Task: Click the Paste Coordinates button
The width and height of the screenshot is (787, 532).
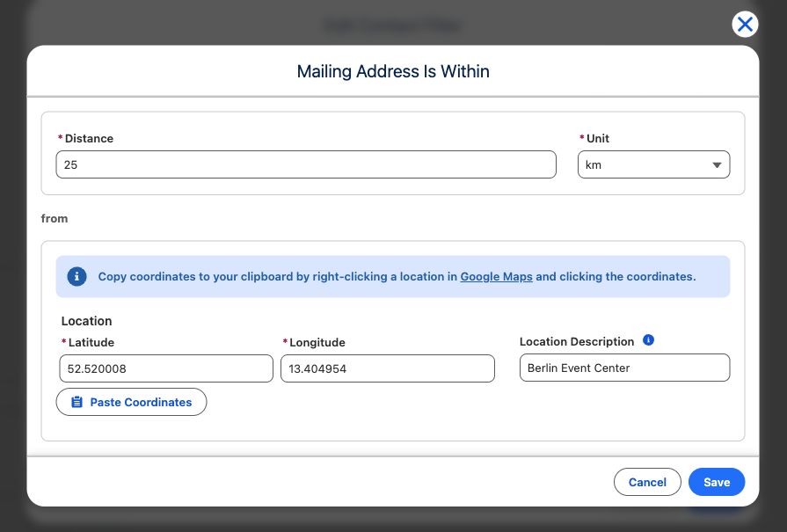Action: pos(132,402)
